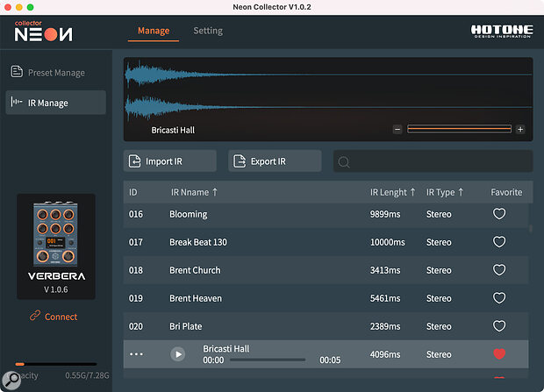Play the Bricasti Hall IR preview

[x=177, y=354]
